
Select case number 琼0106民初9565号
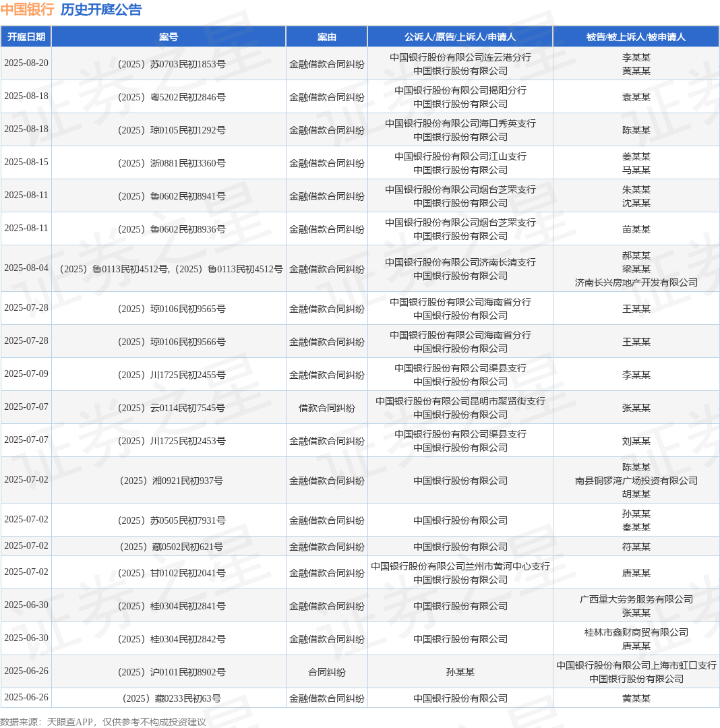tap(172, 309)
